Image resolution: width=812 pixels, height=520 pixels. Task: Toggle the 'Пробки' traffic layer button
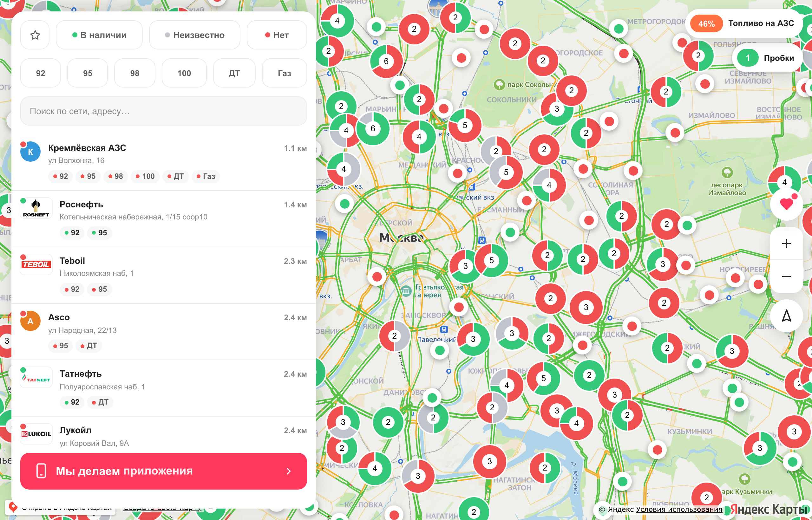[767, 58]
